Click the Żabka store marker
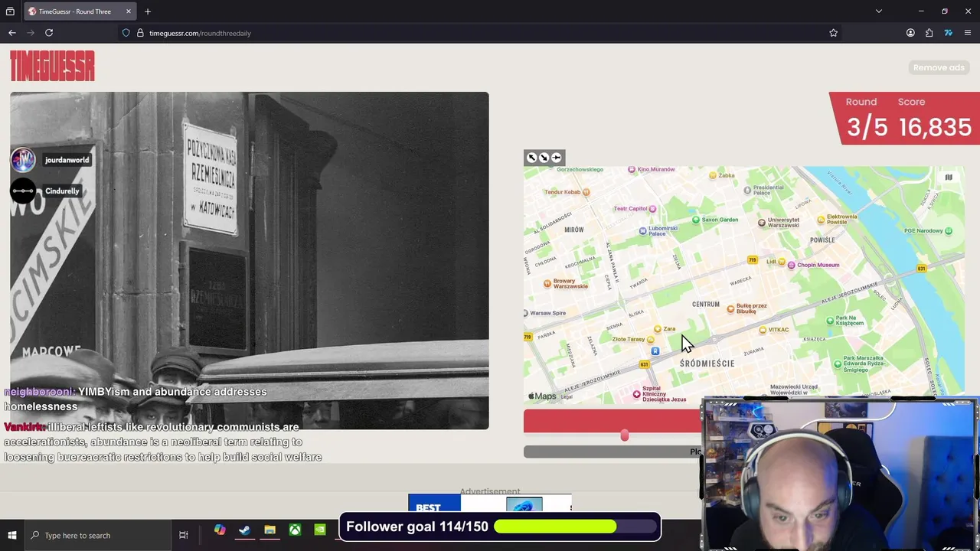Viewport: 980px width, 551px height. (713, 175)
